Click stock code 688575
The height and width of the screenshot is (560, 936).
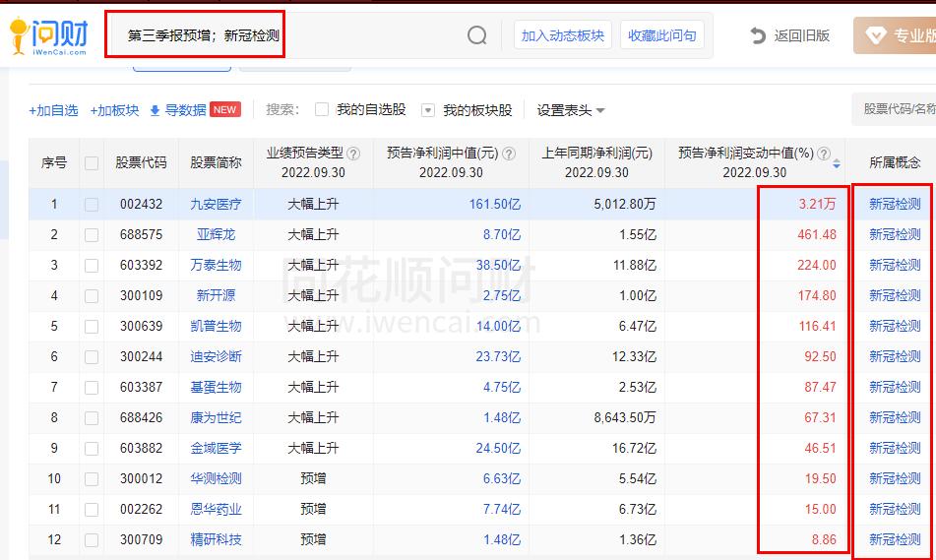(141, 234)
